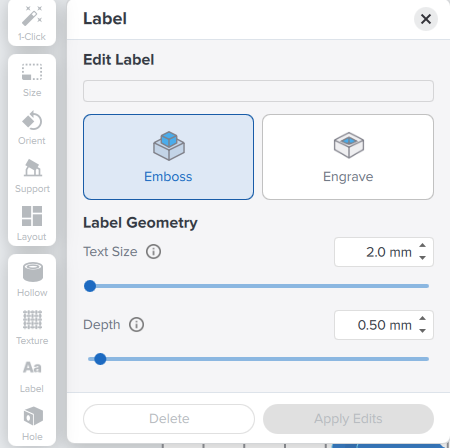
Task: Increase Depth value with up arrow
Action: tap(422, 318)
